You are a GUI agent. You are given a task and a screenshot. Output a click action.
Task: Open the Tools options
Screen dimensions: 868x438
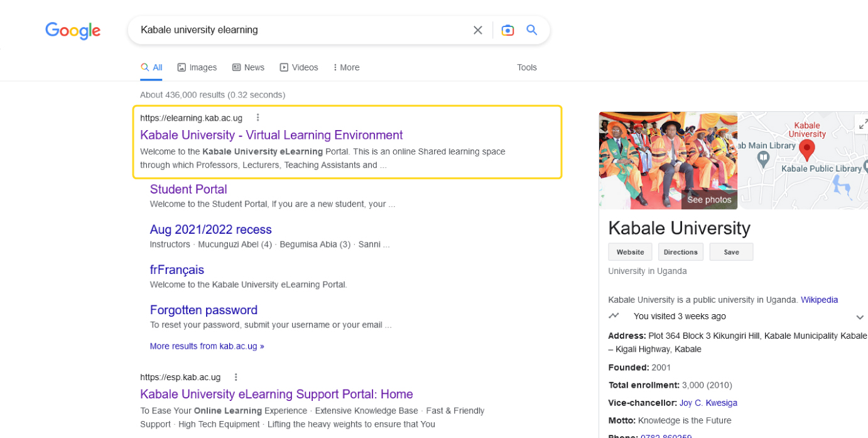526,67
